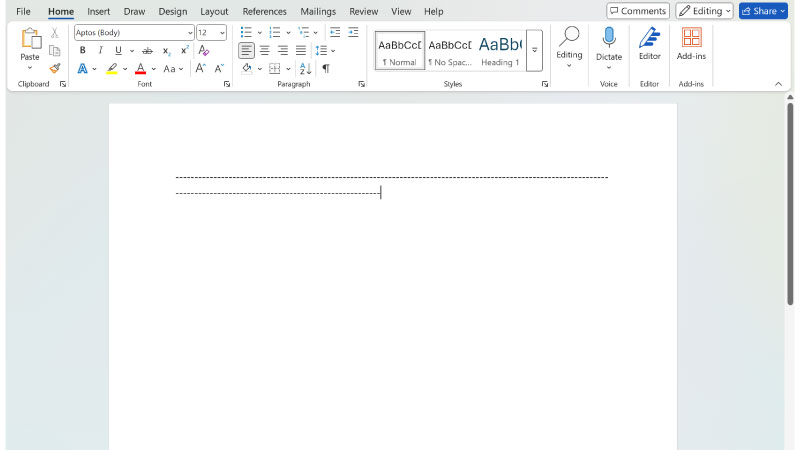Apply Text Effects letter A icon
This screenshot has width=800, height=450.
[82, 68]
